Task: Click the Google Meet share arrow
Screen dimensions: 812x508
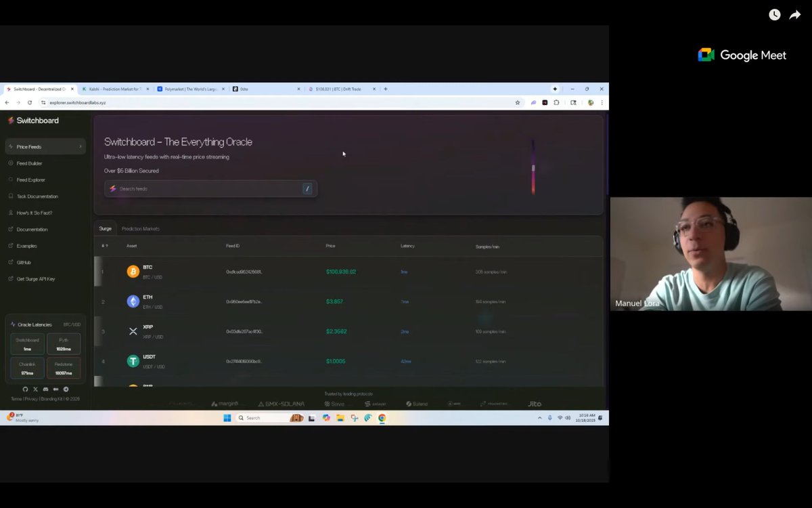Action: (x=795, y=15)
